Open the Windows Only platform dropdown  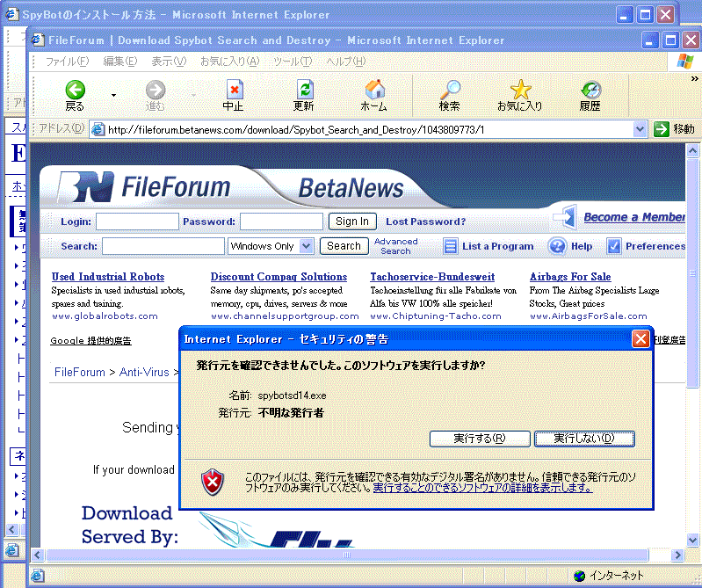tap(307, 246)
